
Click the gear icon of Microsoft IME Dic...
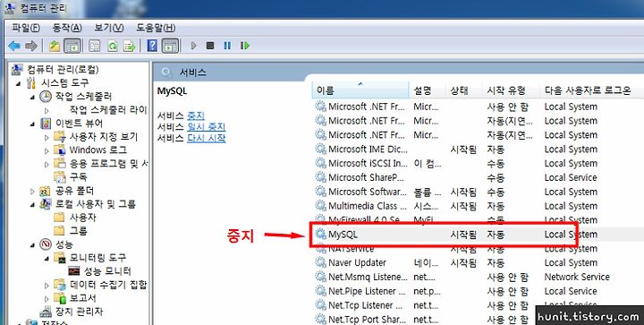[x=320, y=150]
